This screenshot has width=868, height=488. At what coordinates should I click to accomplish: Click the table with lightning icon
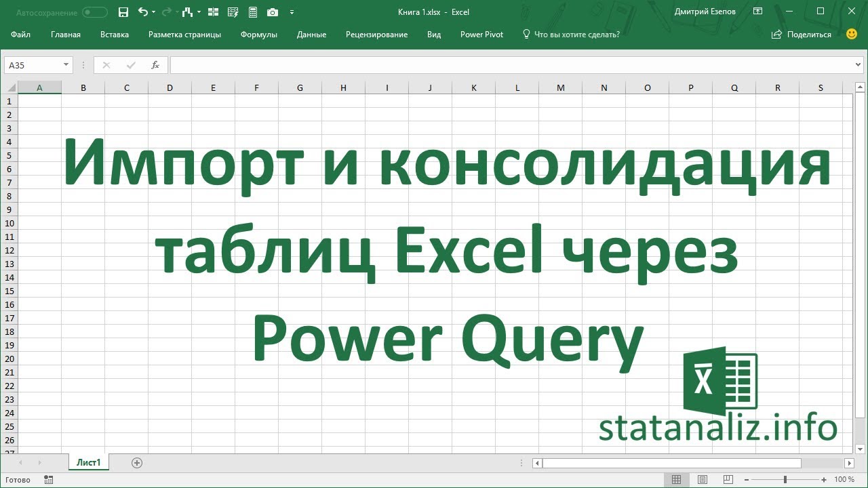pyautogui.click(x=233, y=12)
